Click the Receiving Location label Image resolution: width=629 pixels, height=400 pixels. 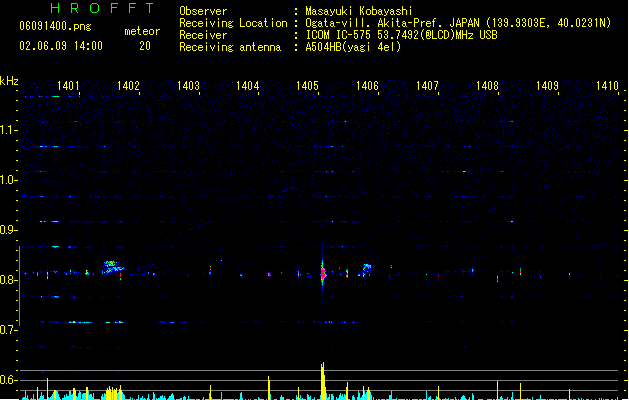click(233, 23)
